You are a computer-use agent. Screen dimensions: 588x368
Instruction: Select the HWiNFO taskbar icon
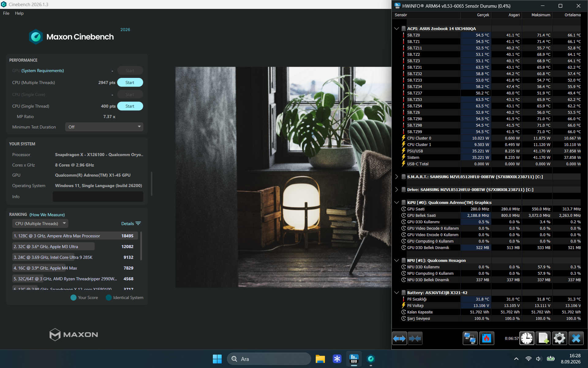[354, 359]
